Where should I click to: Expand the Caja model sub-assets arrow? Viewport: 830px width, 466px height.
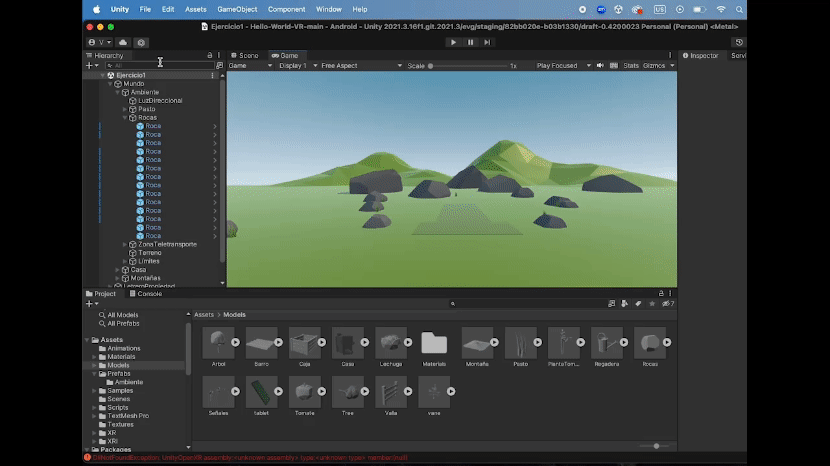tap(322, 343)
